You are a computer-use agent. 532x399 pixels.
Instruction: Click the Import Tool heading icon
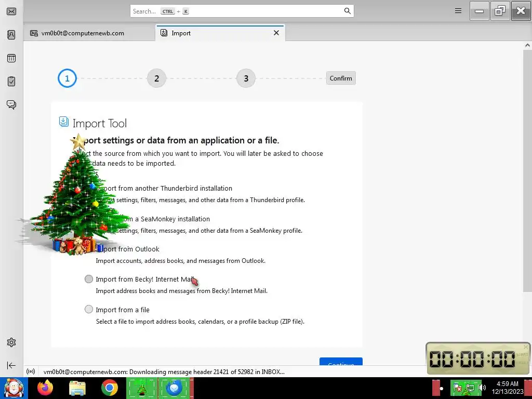(64, 122)
